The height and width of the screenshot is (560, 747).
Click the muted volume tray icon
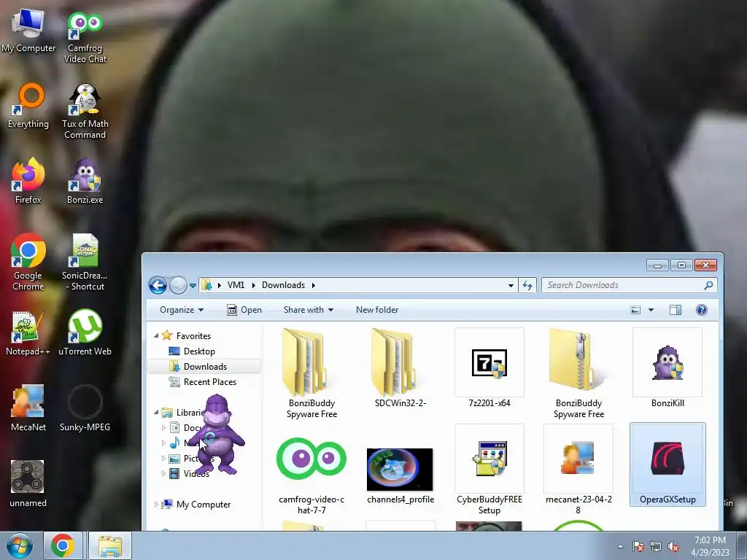click(673, 546)
